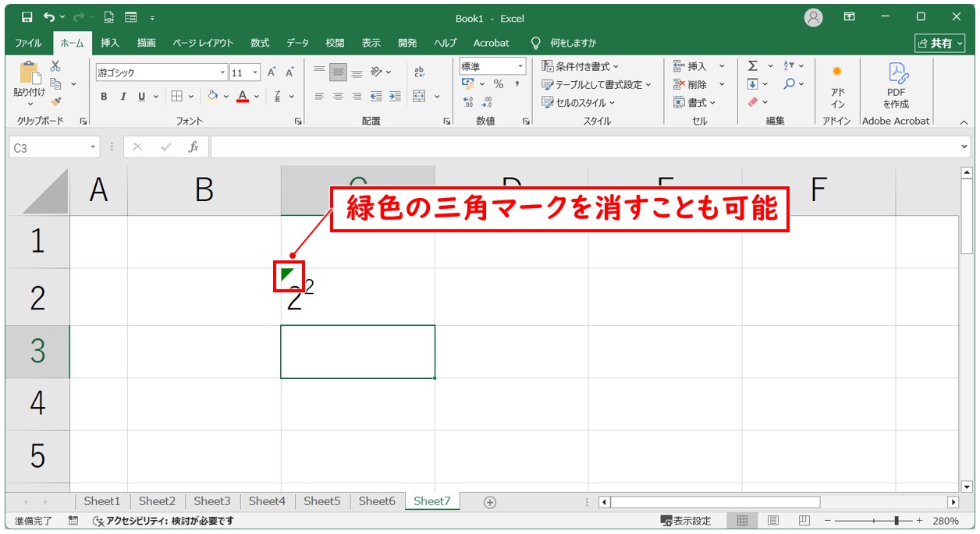Click the percent style icon
980x534 pixels.
[498, 84]
